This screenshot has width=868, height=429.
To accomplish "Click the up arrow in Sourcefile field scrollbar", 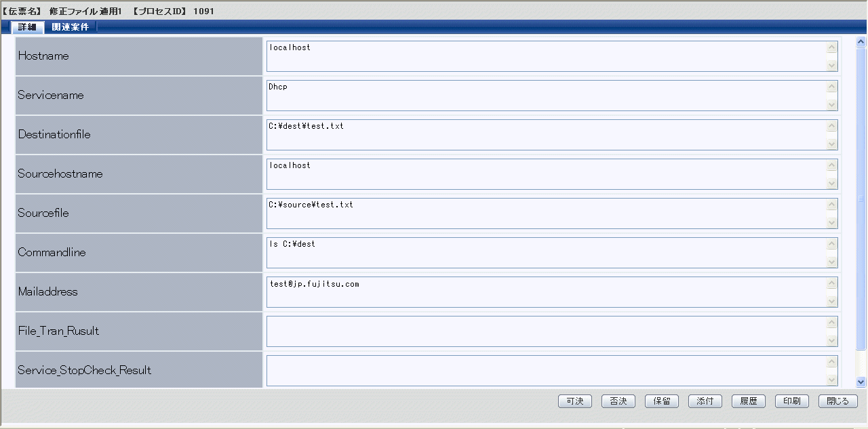I will [x=832, y=205].
